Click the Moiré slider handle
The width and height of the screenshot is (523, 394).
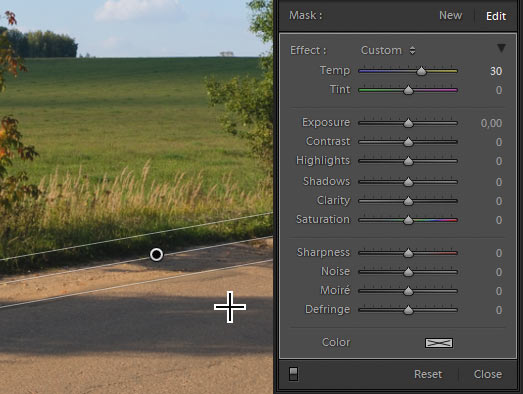[408, 291]
